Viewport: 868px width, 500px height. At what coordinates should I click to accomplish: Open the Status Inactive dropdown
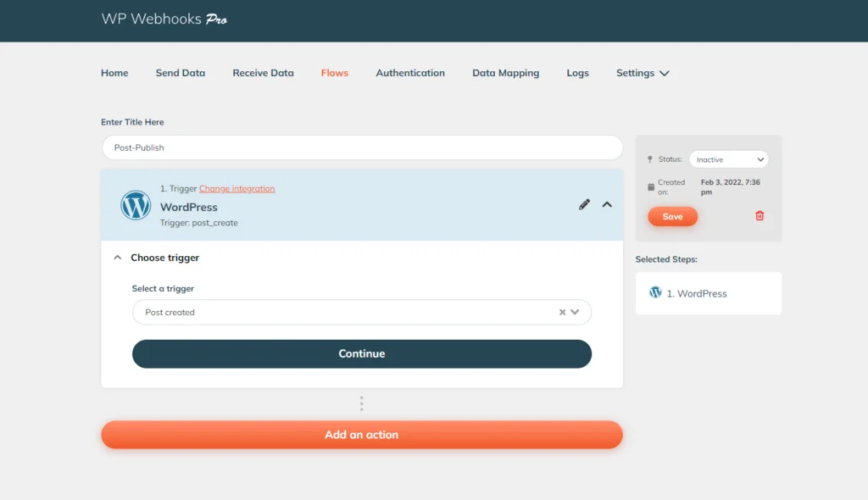(728, 159)
